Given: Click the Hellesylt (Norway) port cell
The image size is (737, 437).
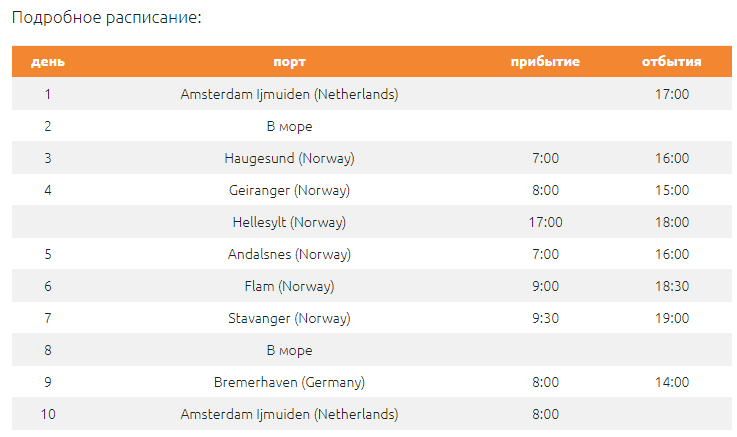Looking at the screenshot, I should (x=290, y=222).
